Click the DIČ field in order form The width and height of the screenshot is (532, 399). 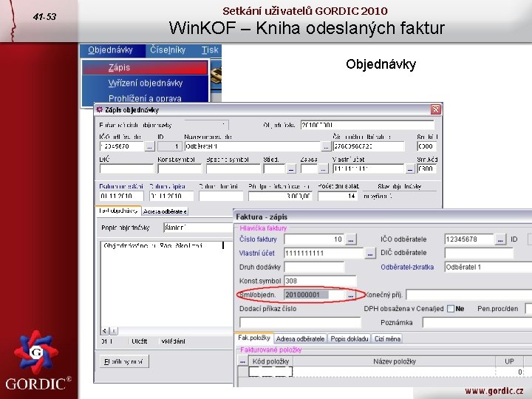click(126, 168)
